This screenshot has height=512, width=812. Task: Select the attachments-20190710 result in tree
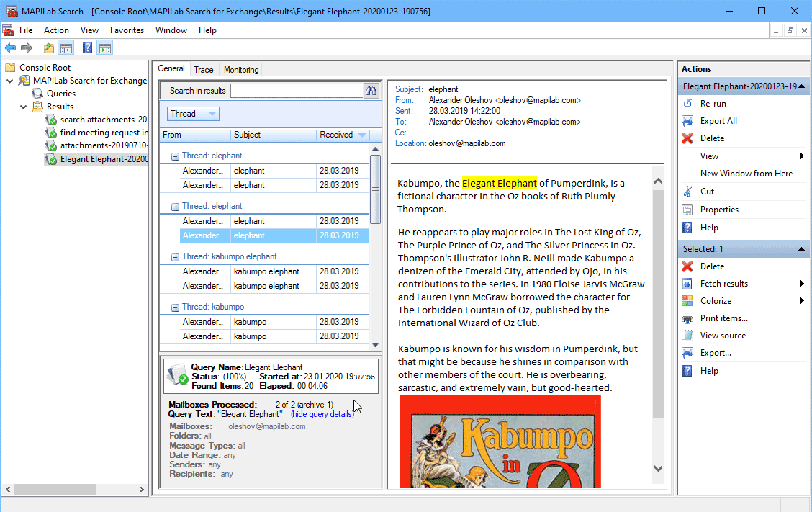coord(104,145)
